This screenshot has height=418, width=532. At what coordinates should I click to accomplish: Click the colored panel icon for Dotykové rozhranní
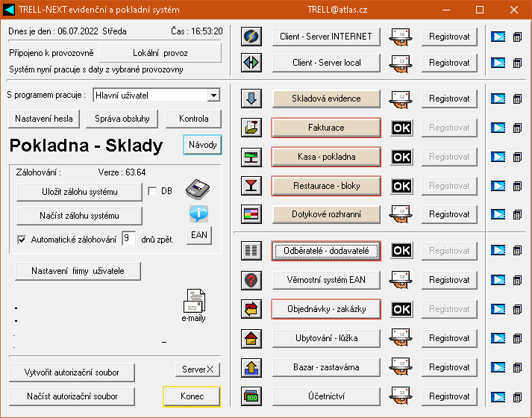pyautogui.click(x=251, y=214)
